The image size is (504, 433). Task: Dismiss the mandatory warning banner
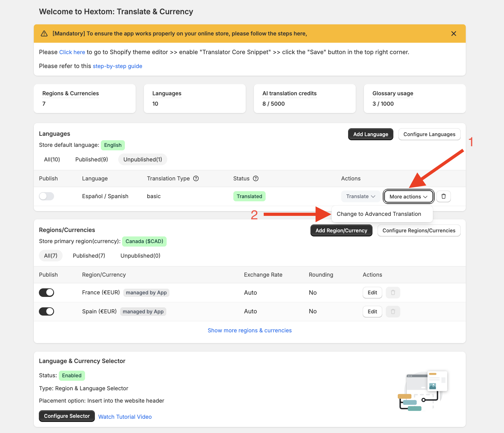click(453, 34)
